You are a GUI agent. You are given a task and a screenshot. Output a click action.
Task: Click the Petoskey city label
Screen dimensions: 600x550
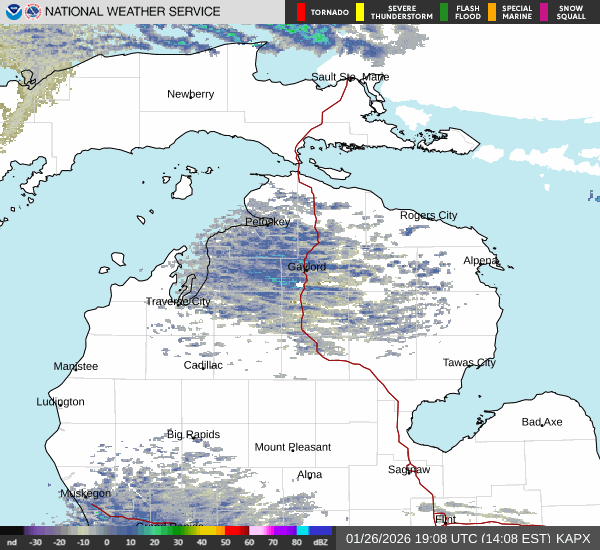267,221
